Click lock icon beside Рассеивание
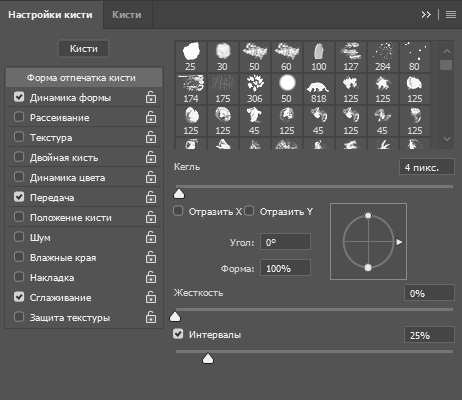This screenshot has width=462, height=400. click(151, 117)
